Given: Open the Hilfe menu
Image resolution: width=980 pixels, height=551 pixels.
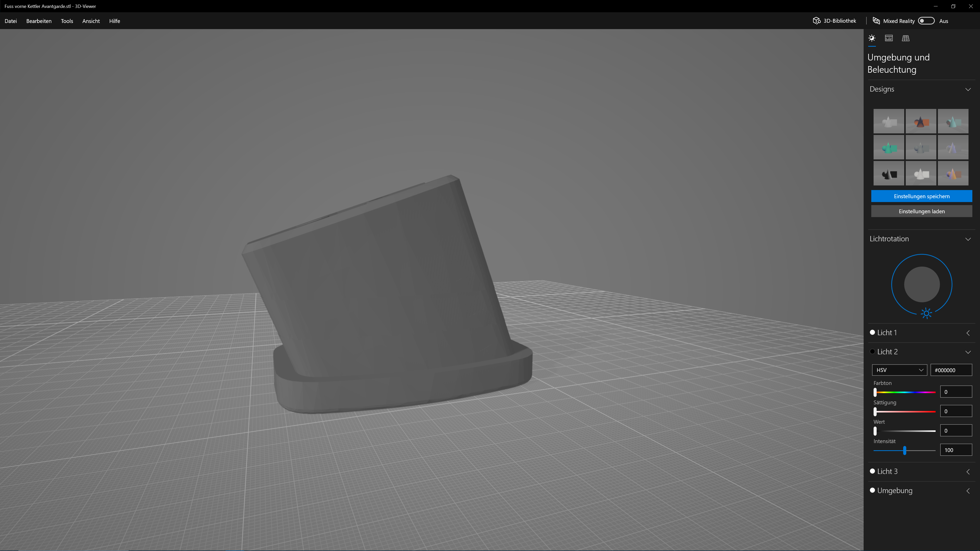Looking at the screenshot, I should click(115, 21).
